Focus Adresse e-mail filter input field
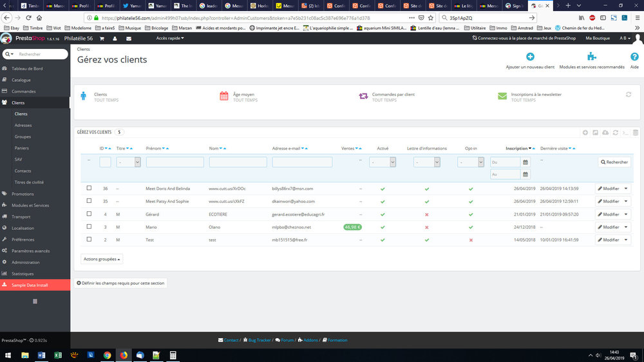The image size is (644, 362). [302, 162]
